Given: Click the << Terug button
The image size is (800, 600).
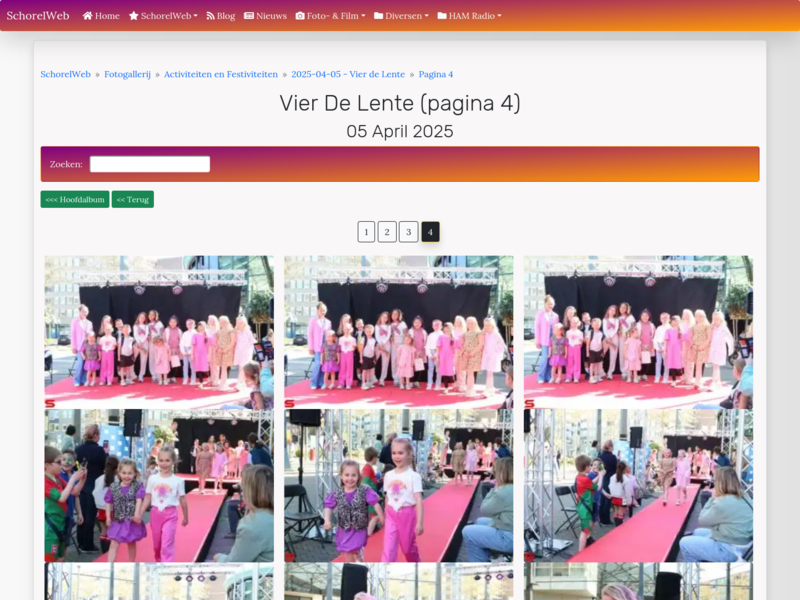Looking at the screenshot, I should [x=133, y=199].
